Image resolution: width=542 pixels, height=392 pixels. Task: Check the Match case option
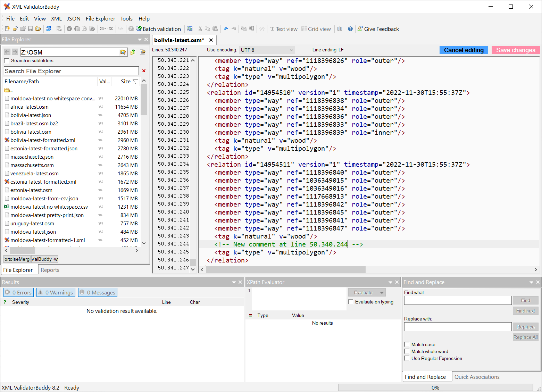coord(407,344)
